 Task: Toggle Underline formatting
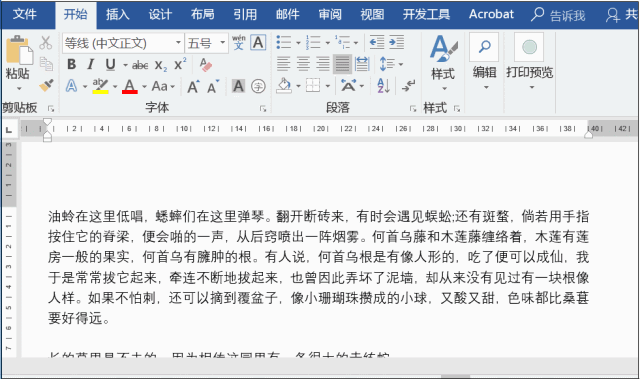[110, 64]
